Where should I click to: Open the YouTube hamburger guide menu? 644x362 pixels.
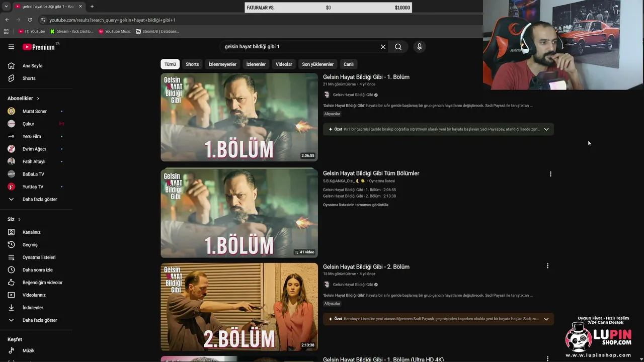[11, 47]
